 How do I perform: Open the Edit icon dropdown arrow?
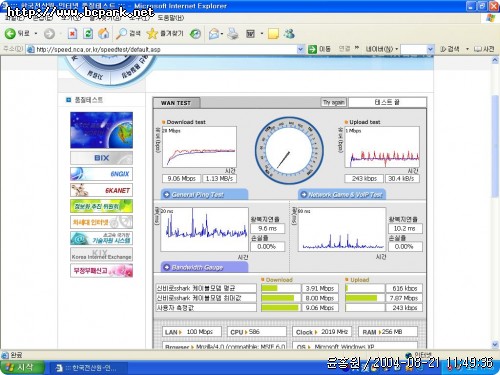click(x=262, y=34)
